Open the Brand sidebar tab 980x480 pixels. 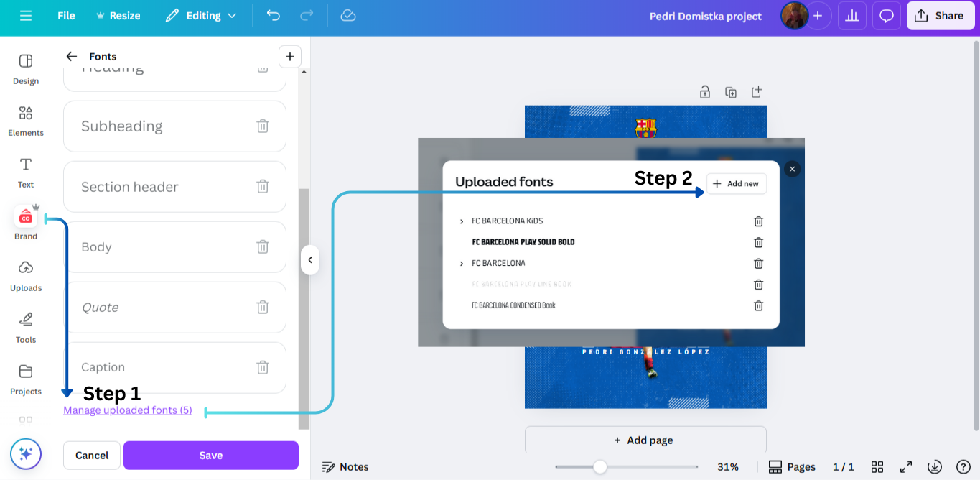pos(26,224)
